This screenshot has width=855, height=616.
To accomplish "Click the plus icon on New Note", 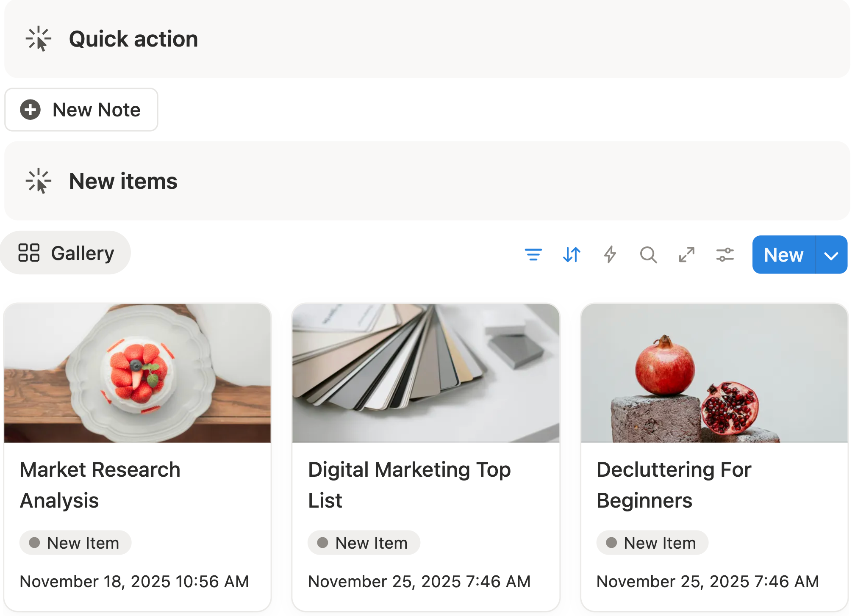I will 31,110.
